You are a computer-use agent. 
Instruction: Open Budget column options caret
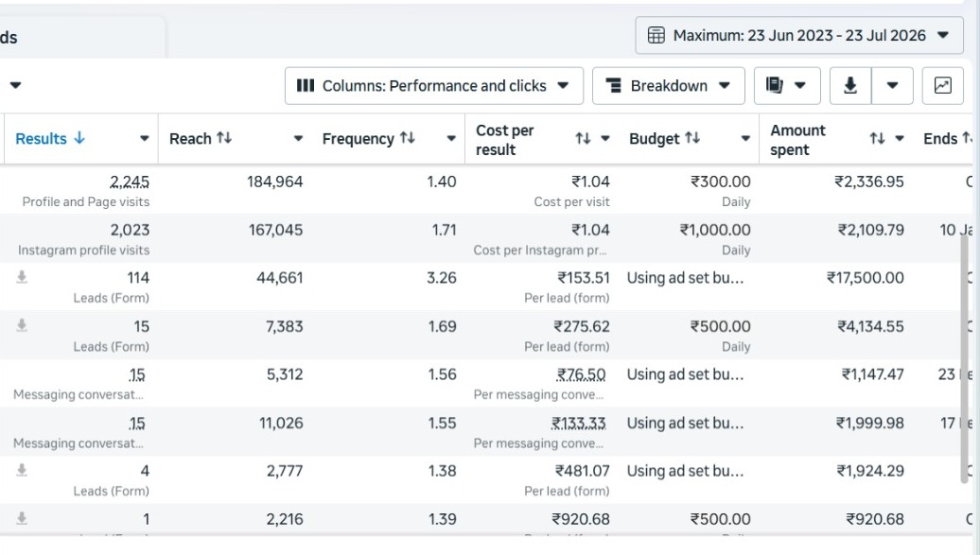(745, 139)
